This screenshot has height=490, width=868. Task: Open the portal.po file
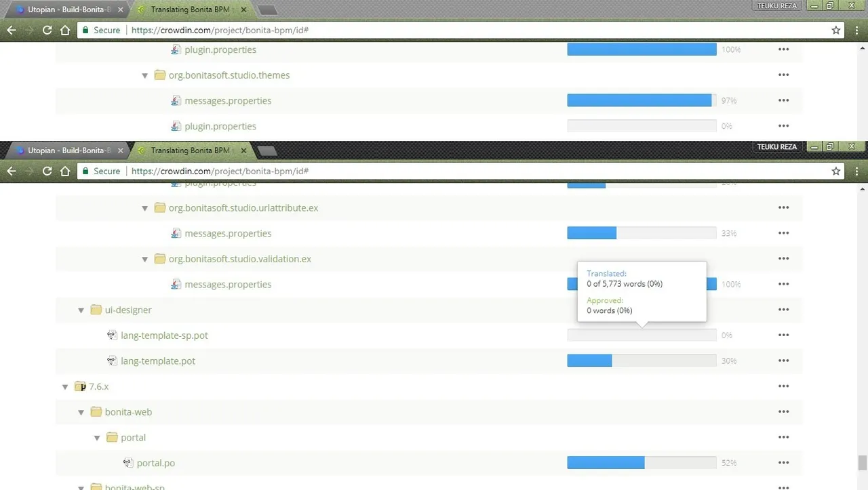click(156, 463)
